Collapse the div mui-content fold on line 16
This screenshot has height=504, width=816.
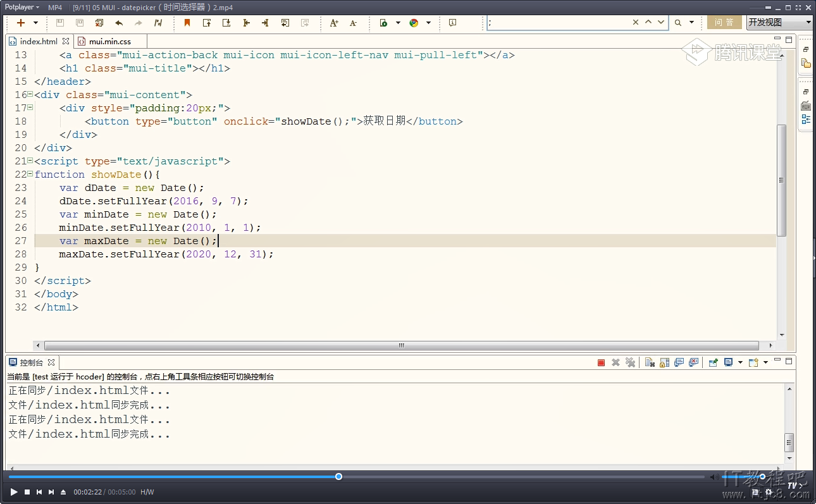pyautogui.click(x=30, y=94)
